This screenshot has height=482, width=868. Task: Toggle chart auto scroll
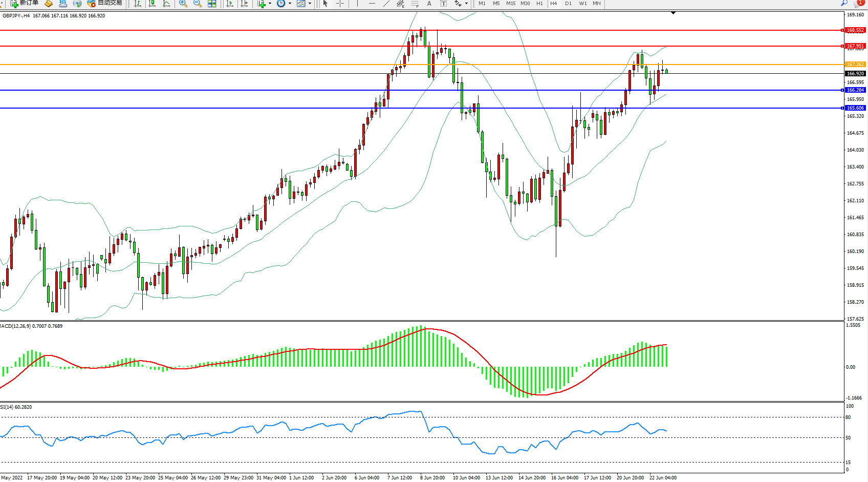[230, 4]
